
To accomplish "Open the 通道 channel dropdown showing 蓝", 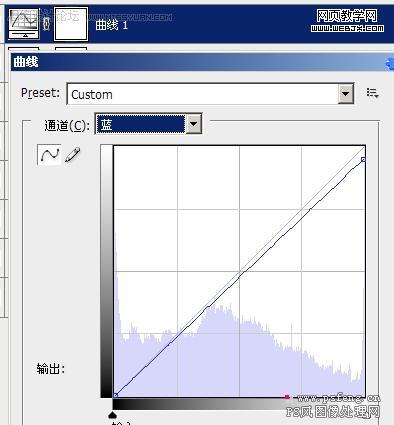I will 148,124.
